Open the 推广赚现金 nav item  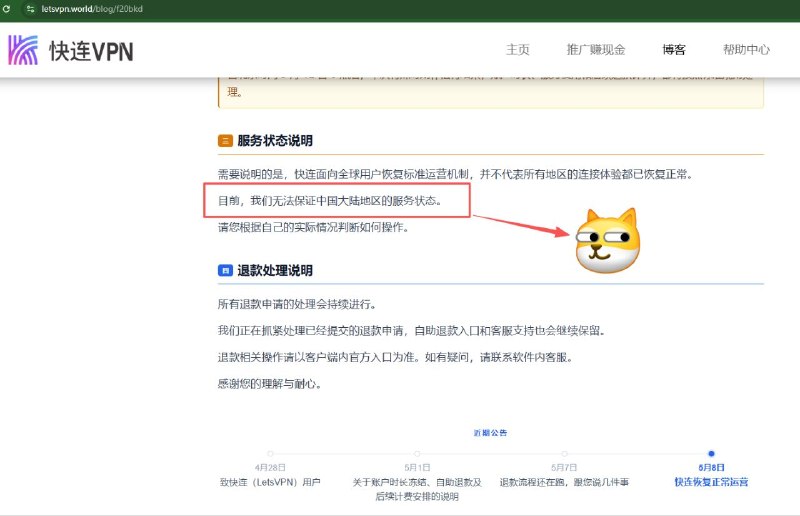point(596,50)
